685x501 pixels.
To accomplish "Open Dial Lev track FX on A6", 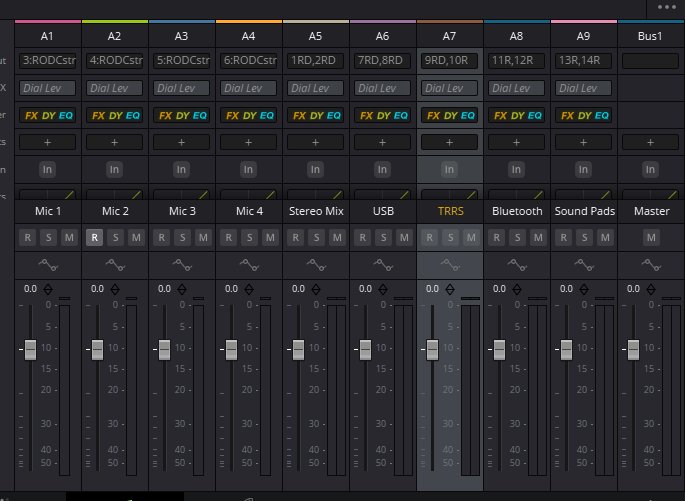I will coord(382,88).
